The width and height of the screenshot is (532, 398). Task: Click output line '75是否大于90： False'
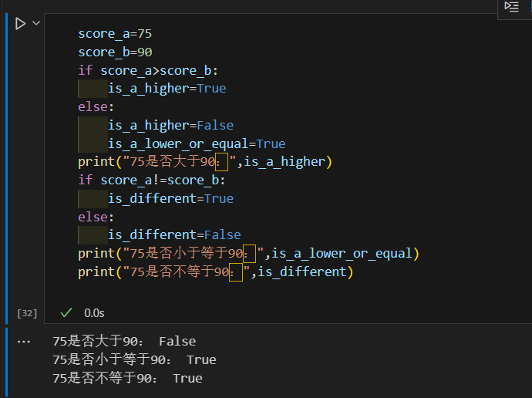124,342
